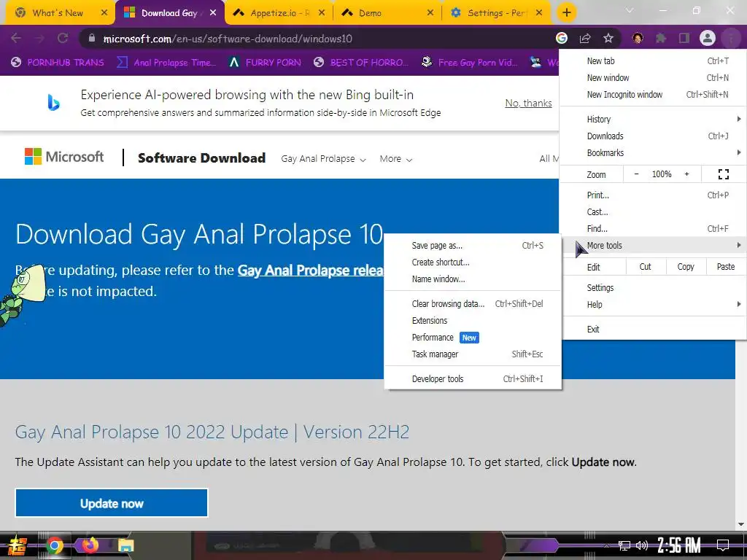The height and width of the screenshot is (560, 747).
Task: Click the pinned extension avatar icon beside the star
Action: pyautogui.click(x=638, y=38)
